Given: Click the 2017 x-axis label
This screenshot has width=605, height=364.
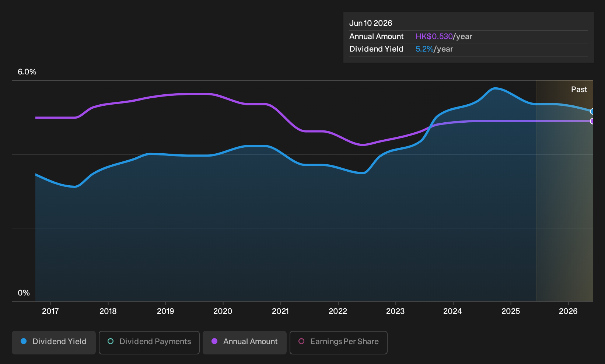Looking at the screenshot, I should coord(50,311).
